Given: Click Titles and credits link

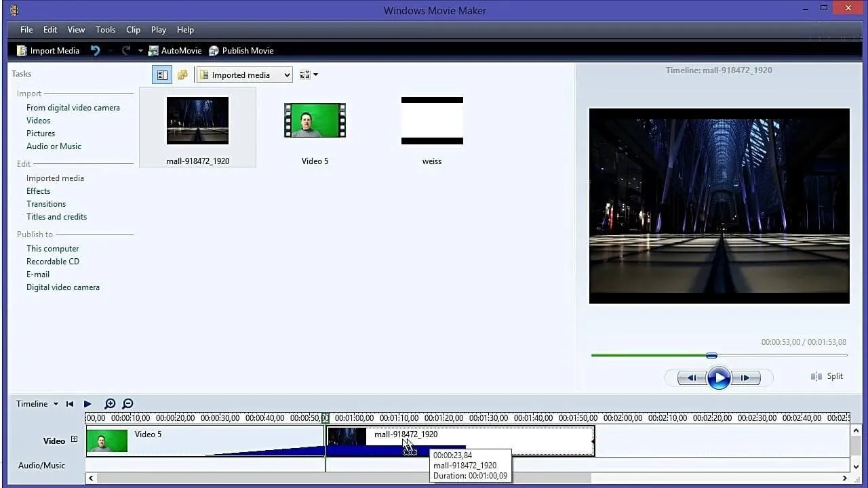Looking at the screenshot, I should (x=56, y=217).
